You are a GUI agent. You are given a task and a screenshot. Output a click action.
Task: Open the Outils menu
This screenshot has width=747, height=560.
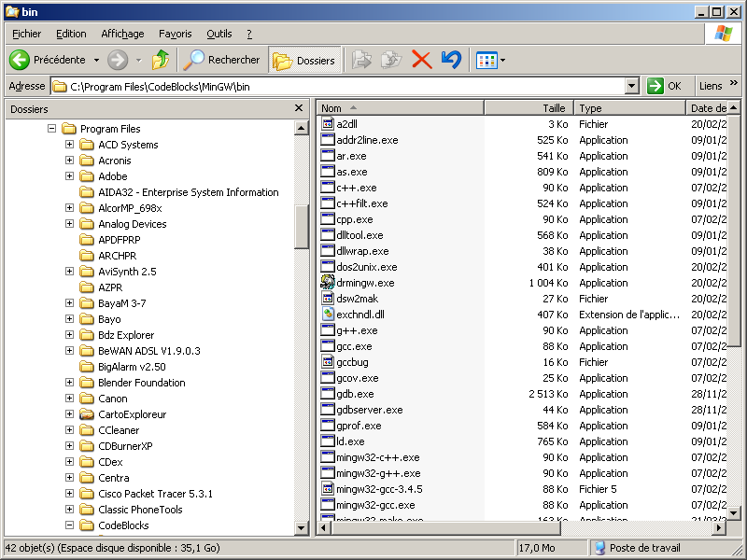coord(219,34)
